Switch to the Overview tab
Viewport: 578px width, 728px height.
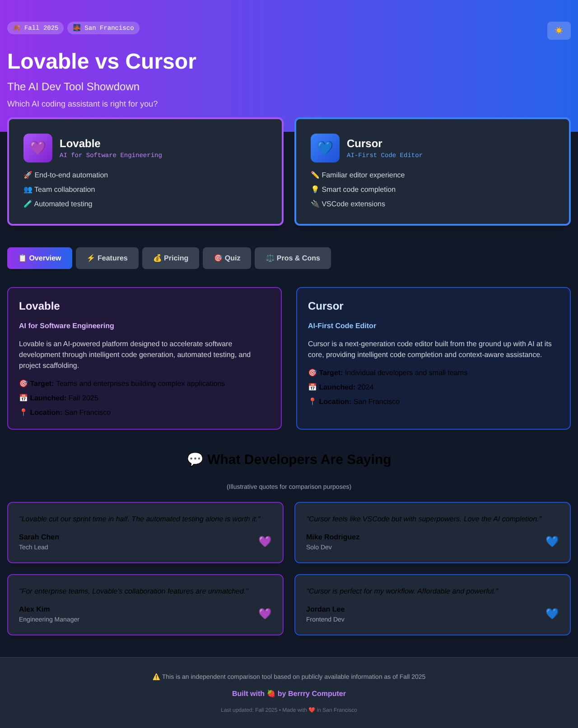tap(40, 258)
